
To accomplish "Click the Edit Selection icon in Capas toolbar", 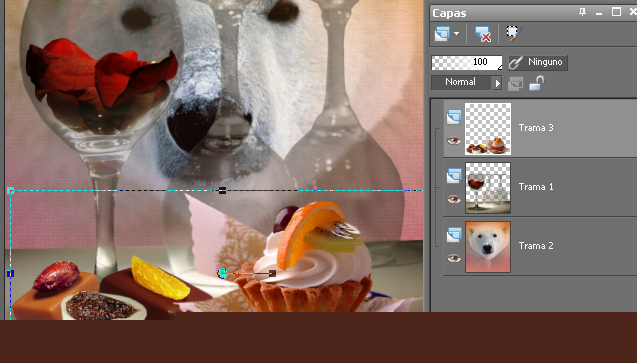I will [x=514, y=33].
